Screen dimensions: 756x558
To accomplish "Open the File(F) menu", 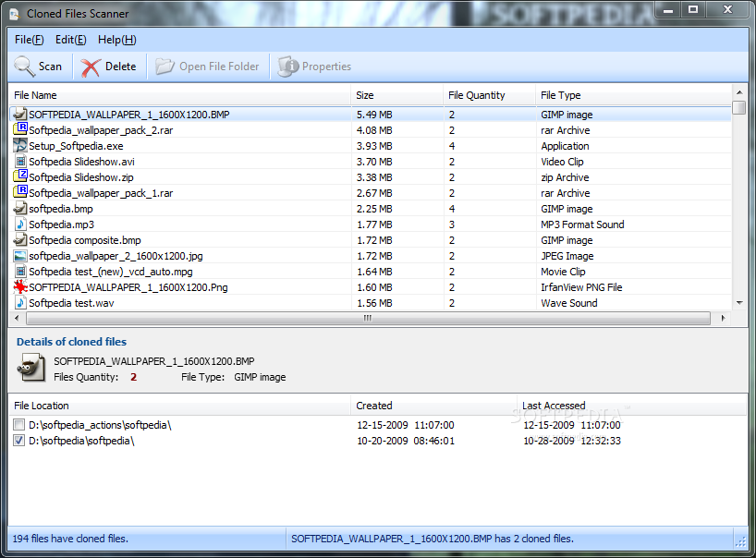I will [29, 40].
